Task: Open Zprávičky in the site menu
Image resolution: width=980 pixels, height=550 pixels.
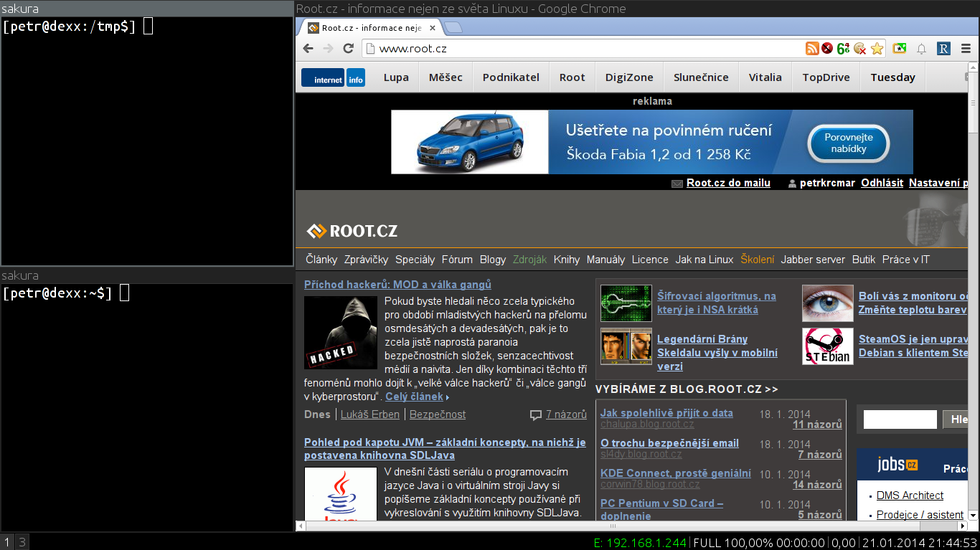Action: tap(366, 260)
